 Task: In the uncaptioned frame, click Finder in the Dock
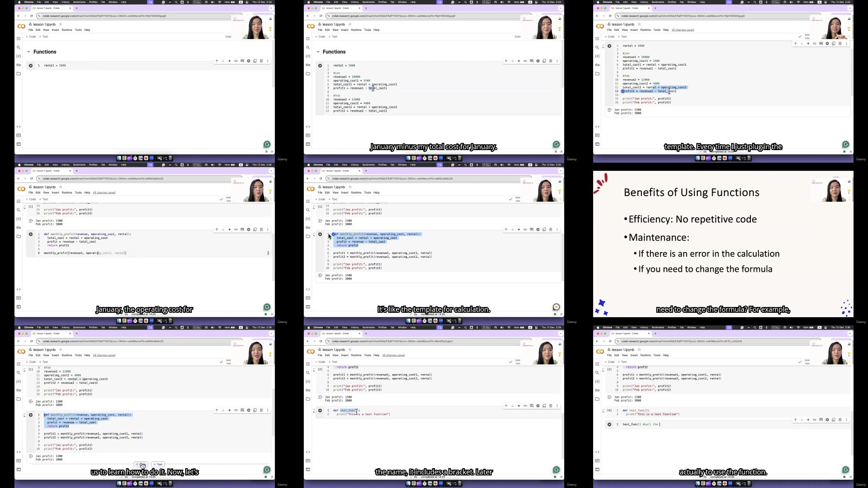pos(119,158)
